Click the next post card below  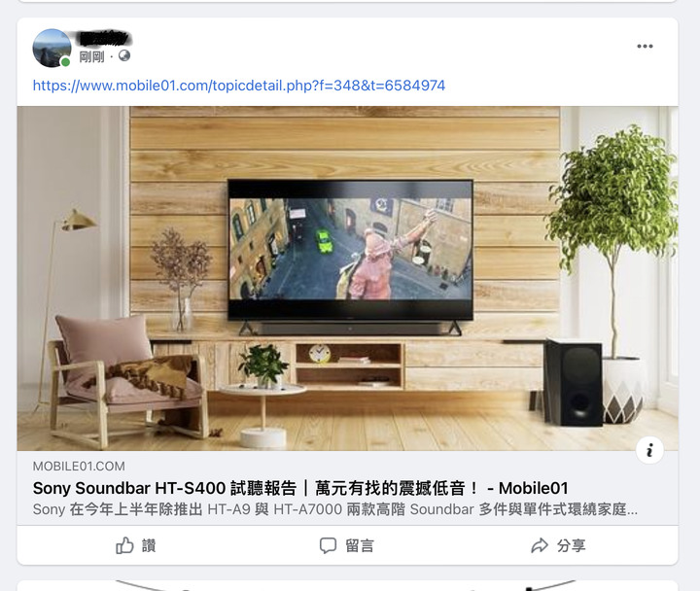pos(347,585)
